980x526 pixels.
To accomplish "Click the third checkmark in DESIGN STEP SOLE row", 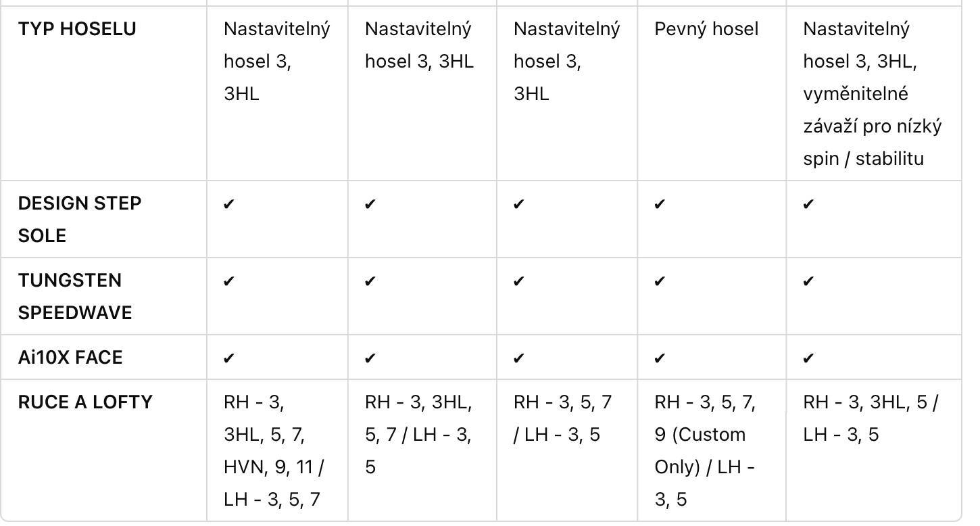I will 518,204.
